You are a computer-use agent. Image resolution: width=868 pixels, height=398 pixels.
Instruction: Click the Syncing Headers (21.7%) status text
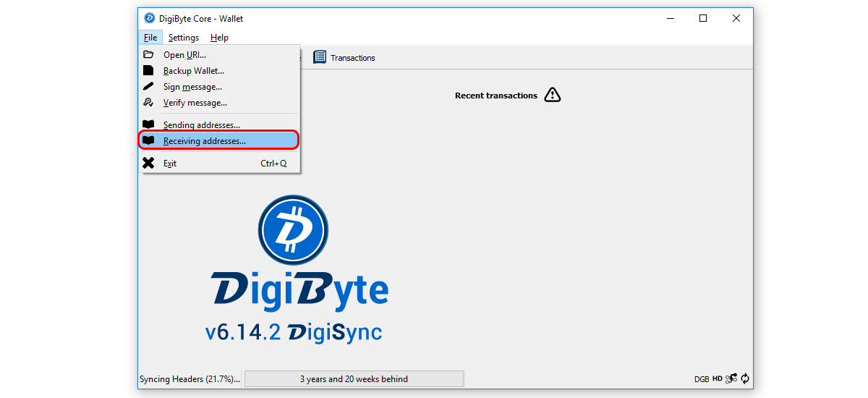tap(190, 379)
